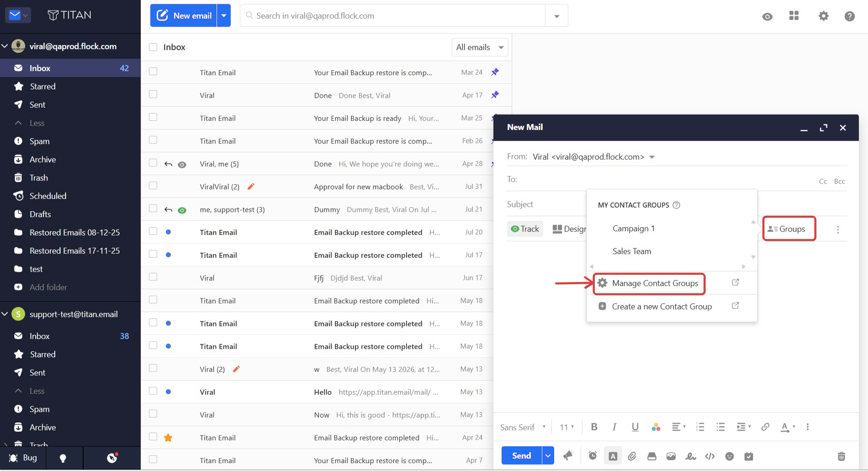The image size is (868, 471).
Task: Collapse the support-test@titan.email account
Action: [x=5, y=314]
